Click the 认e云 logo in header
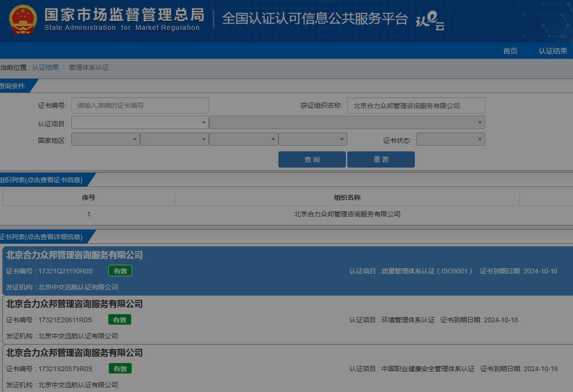573x392 pixels. tap(430, 21)
